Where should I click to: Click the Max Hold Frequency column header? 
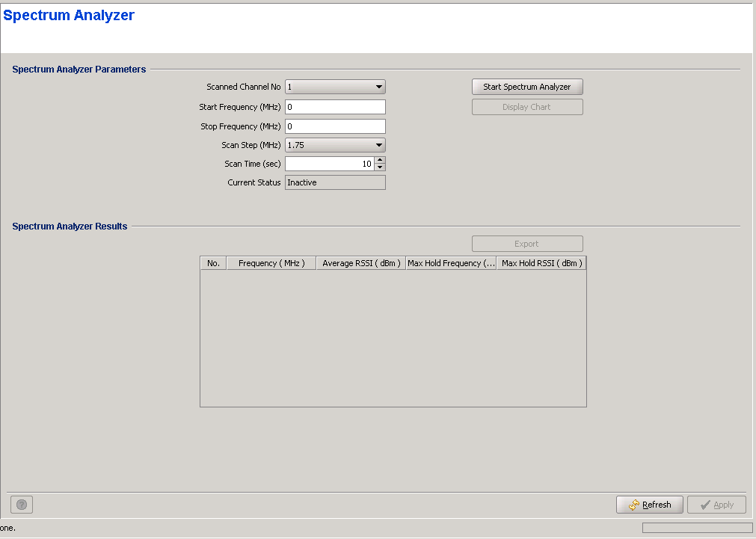pyautogui.click(x=451, y=263)
